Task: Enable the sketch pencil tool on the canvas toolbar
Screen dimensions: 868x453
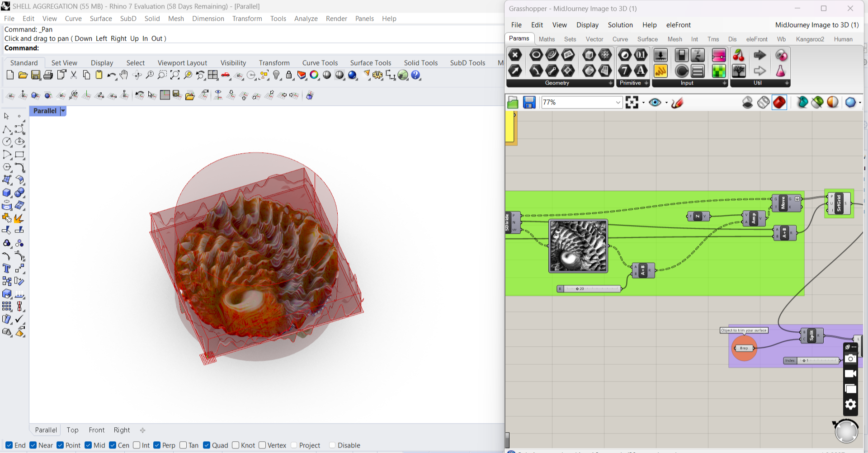Action: [677, 103]
